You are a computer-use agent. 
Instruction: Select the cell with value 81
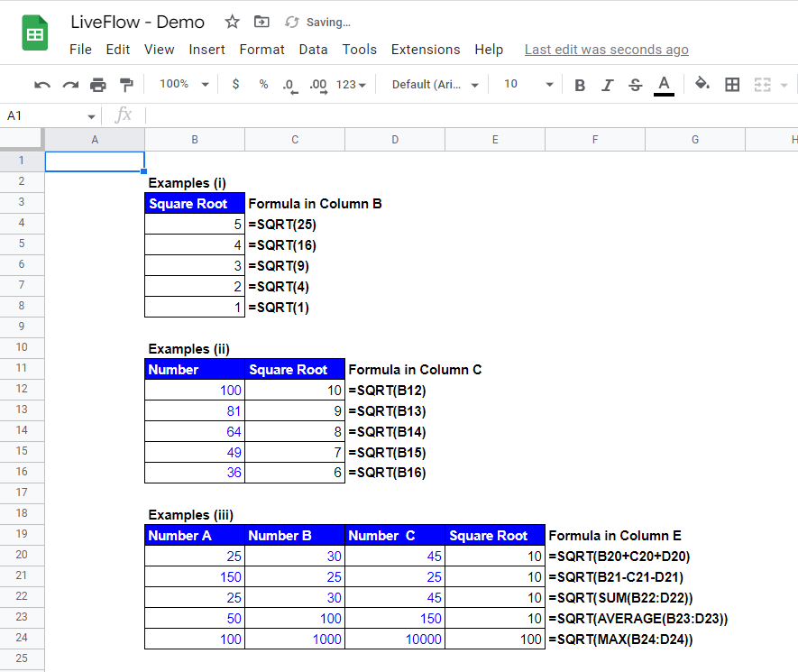point(195,410)
